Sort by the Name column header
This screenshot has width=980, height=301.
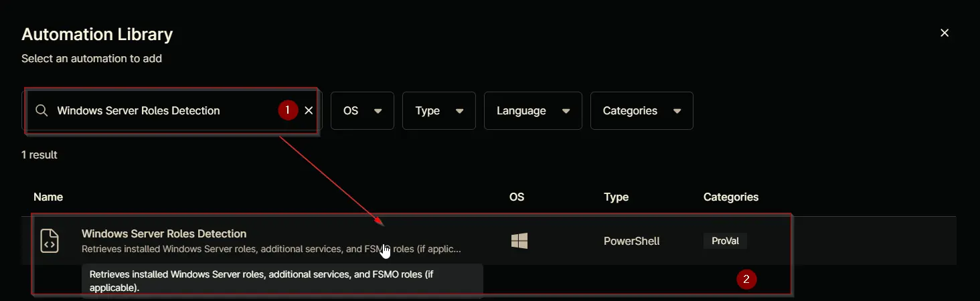[48, 197]
